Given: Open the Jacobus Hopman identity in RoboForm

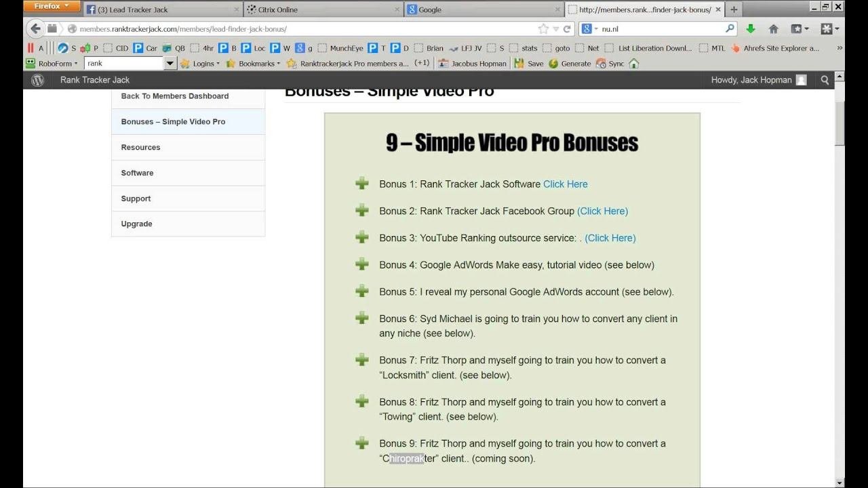Looking at the screenshot, I should 472,64.
